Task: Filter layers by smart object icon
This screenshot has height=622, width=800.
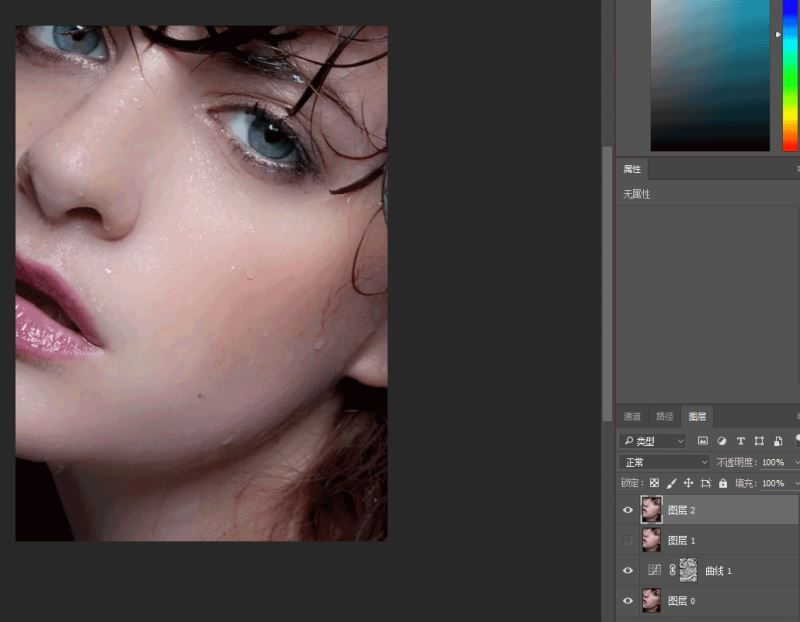Action: [x=778, y=441]
